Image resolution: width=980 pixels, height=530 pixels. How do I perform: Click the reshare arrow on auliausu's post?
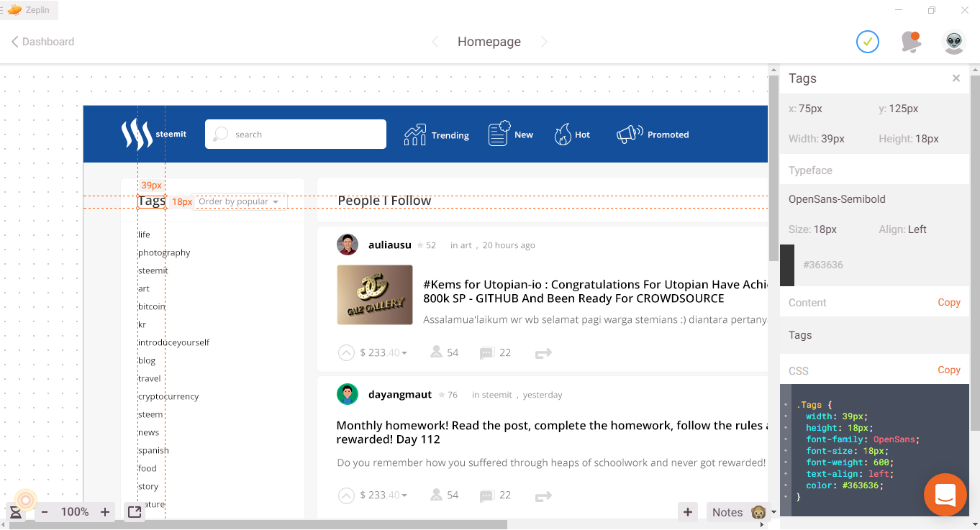click(543, 353)
